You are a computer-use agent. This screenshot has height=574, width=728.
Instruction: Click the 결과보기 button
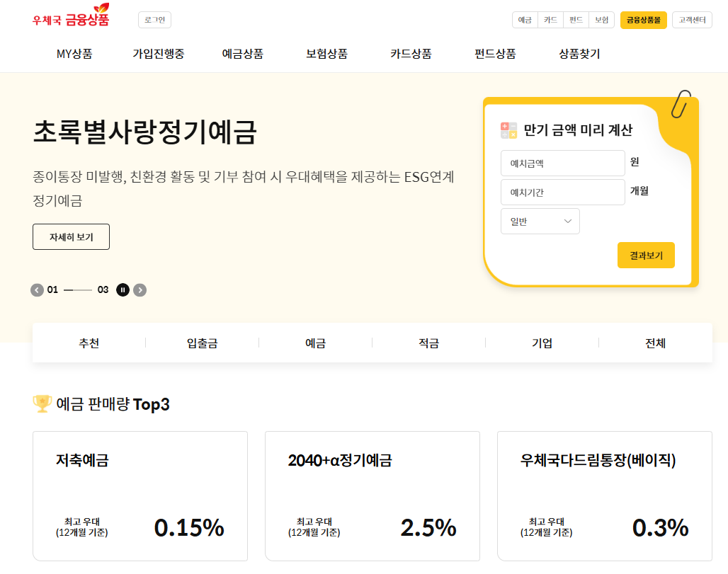646,256
